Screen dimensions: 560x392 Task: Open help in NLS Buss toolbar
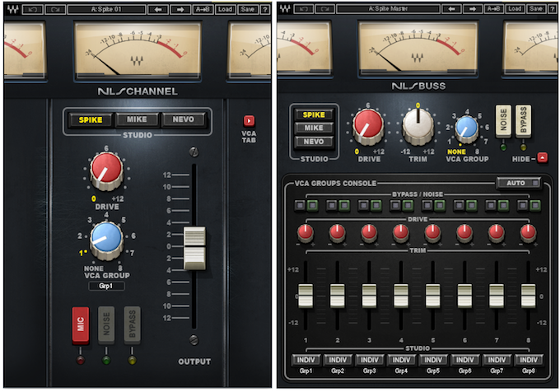point(552,9)
